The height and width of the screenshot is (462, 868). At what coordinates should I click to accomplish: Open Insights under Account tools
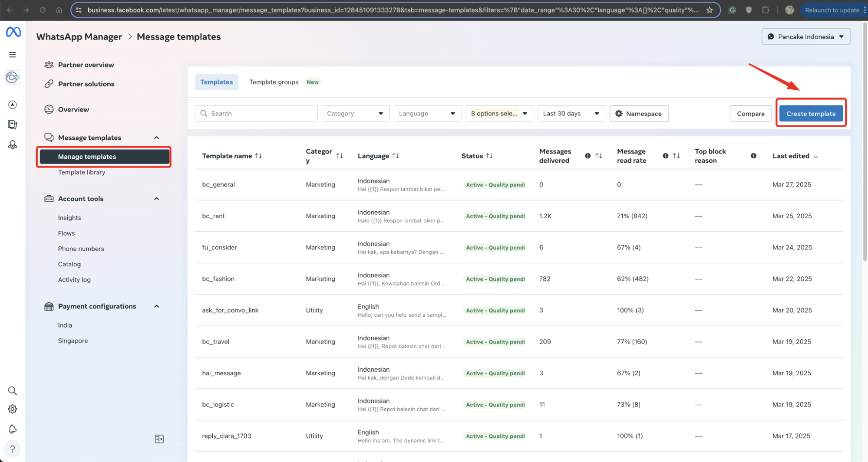(x=69, y=218)
